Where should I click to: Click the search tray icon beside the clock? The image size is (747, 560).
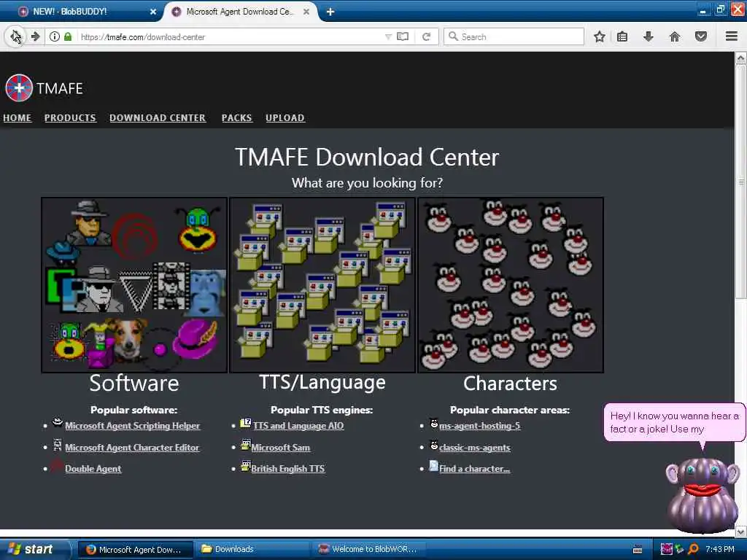pyautogui.click(x=693, y=549)
